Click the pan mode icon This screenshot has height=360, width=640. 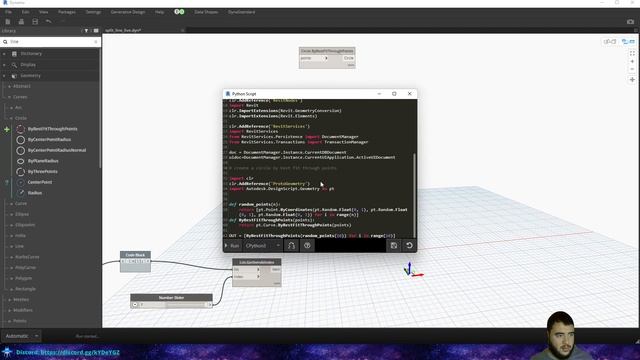click(x=632, y=80)
